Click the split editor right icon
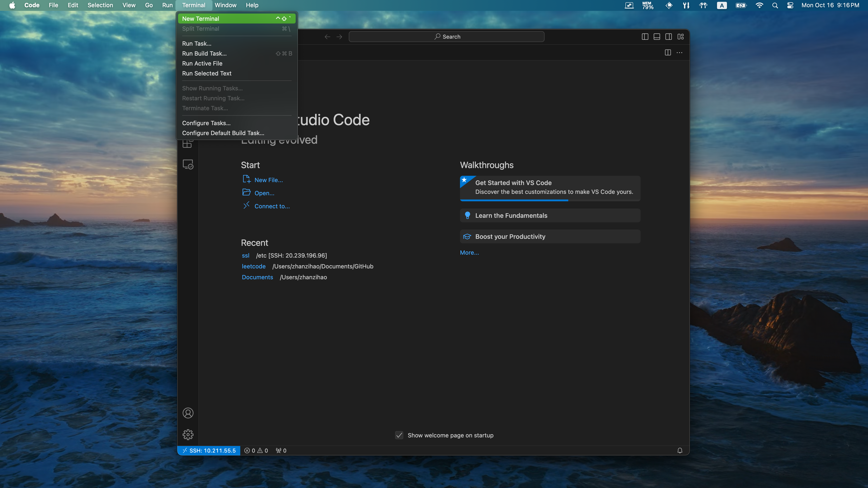The width and height of the screenshot is (868, 488). point(668,53)
